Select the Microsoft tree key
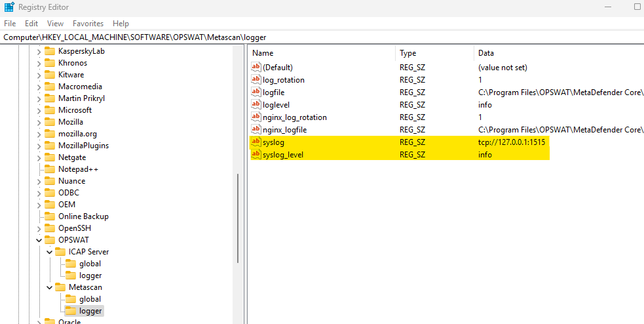This screenshot has height=324, width=644. coord(75,110)
